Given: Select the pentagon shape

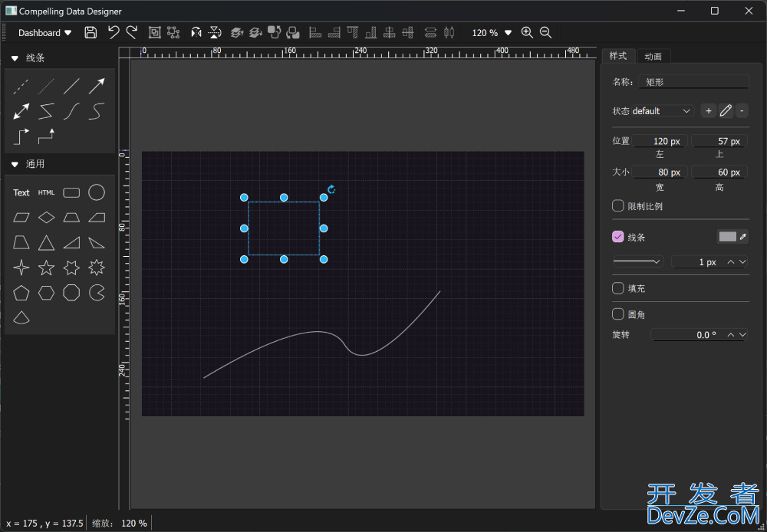Looking at the screenshot, I should 21,293.
